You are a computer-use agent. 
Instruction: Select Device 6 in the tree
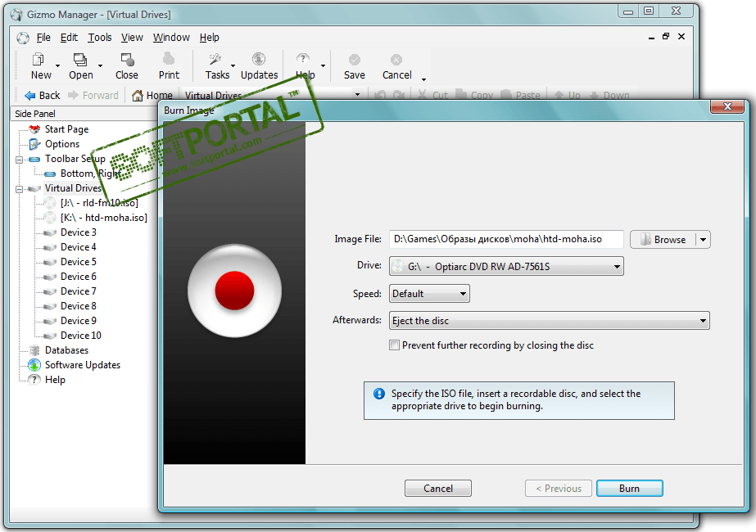[x=78, y=277]
